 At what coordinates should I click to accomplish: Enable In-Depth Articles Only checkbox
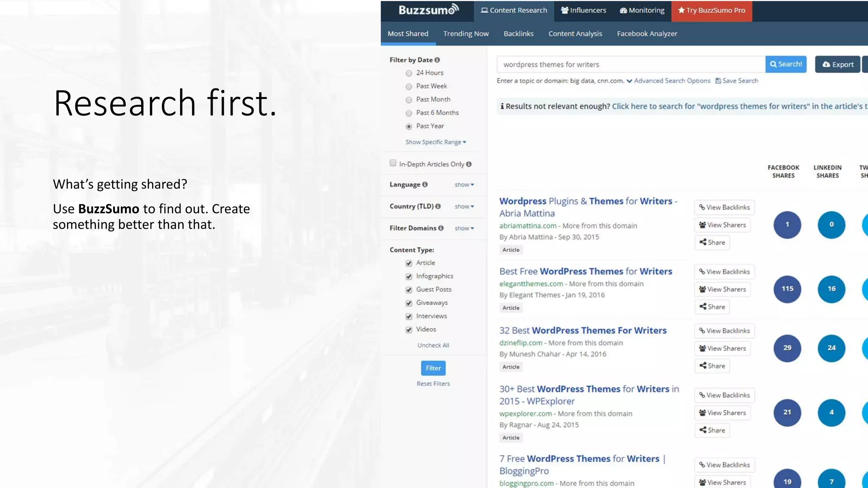(x=393, y=163)
